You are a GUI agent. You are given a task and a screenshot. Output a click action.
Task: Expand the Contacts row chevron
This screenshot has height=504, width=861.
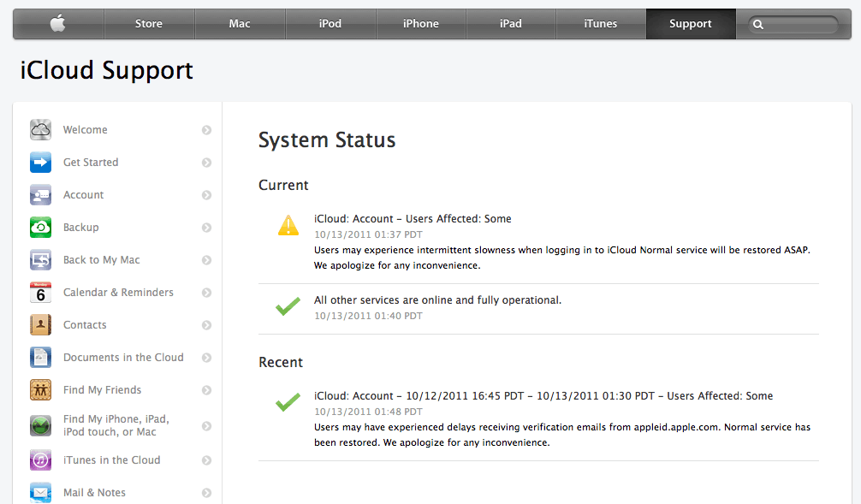[206, 325]
